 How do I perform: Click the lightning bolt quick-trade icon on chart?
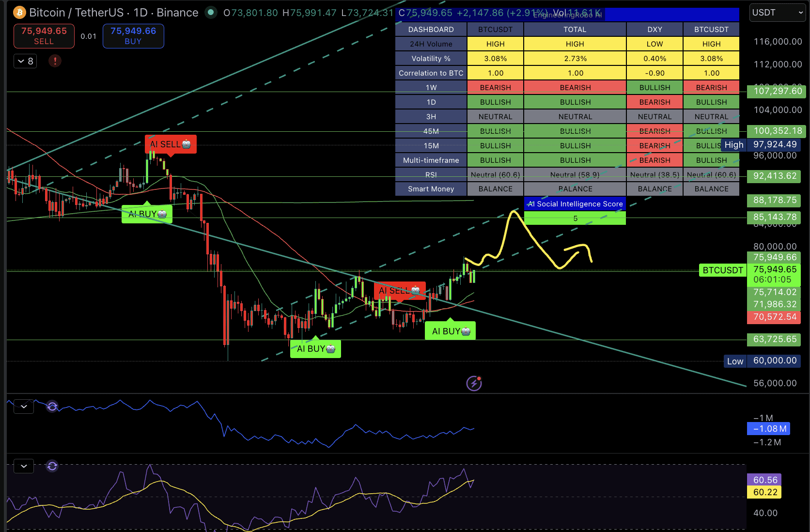click(473, 383)
